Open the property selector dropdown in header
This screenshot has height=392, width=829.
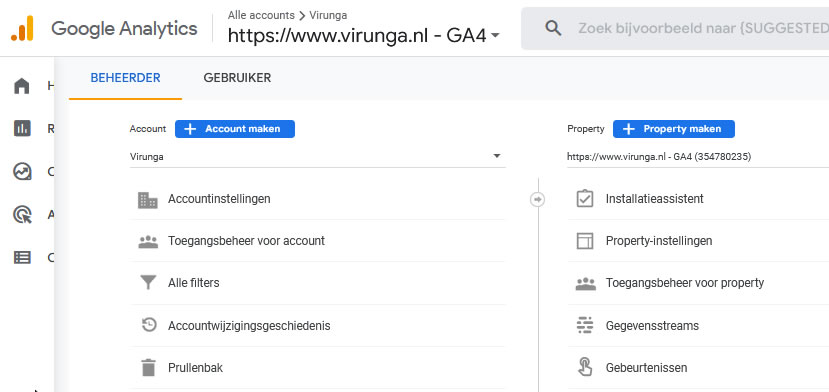364,35
